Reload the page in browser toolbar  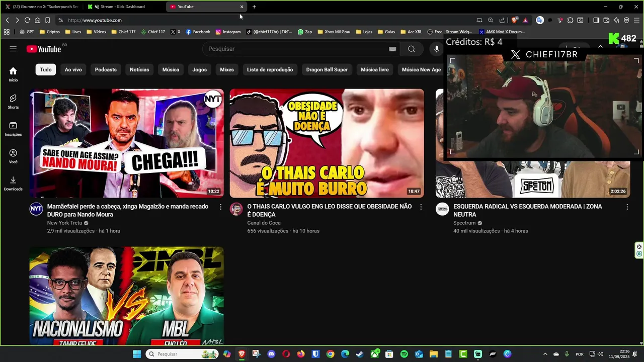tap(27, 20)
